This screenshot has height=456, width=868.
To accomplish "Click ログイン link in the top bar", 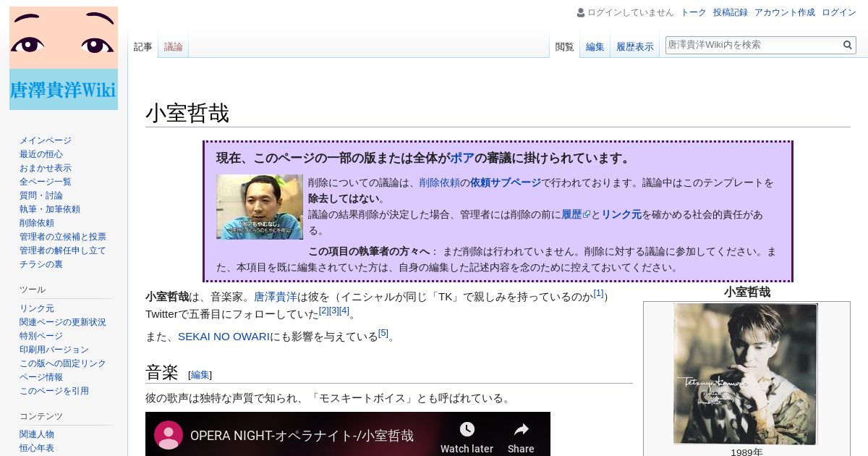I will (x=839, y=12).
